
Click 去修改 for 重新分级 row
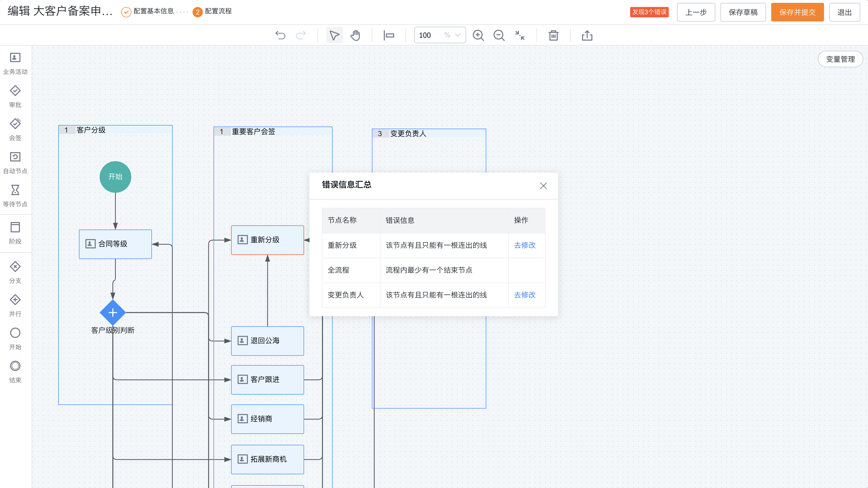click(x=525, y=245)
